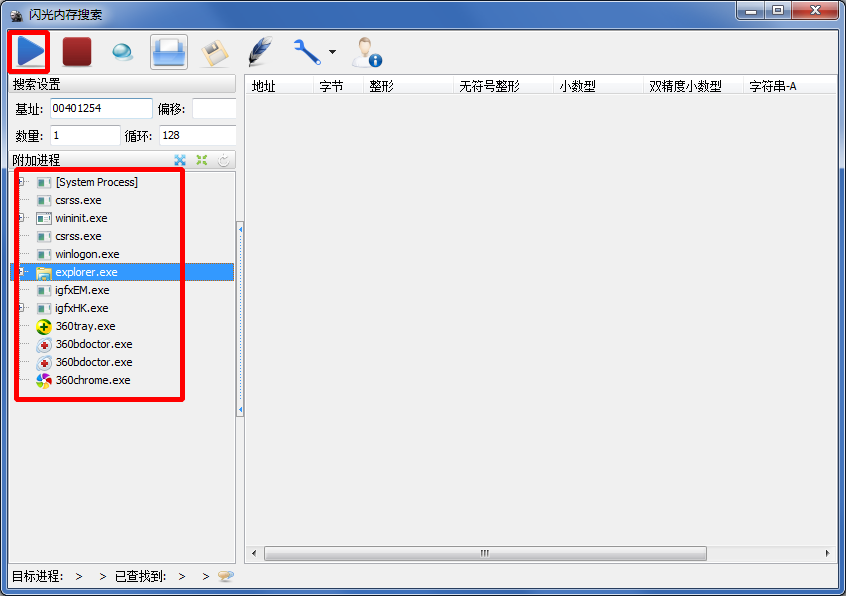Screen dimensions: 846x596
Task: Click the 360tray.exe green plus icon
Action: 44,327
